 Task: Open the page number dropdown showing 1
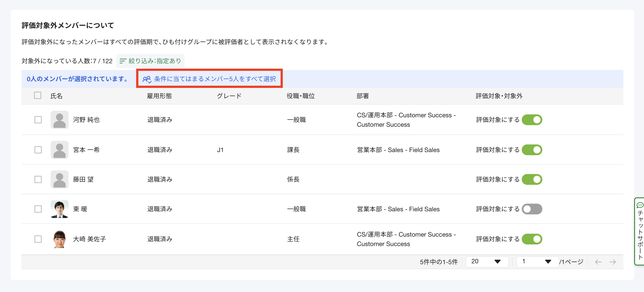[x=537, y=261]
